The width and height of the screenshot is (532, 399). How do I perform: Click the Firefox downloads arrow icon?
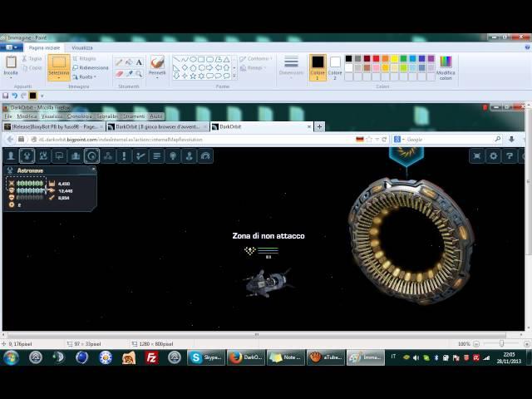point(511,139)
